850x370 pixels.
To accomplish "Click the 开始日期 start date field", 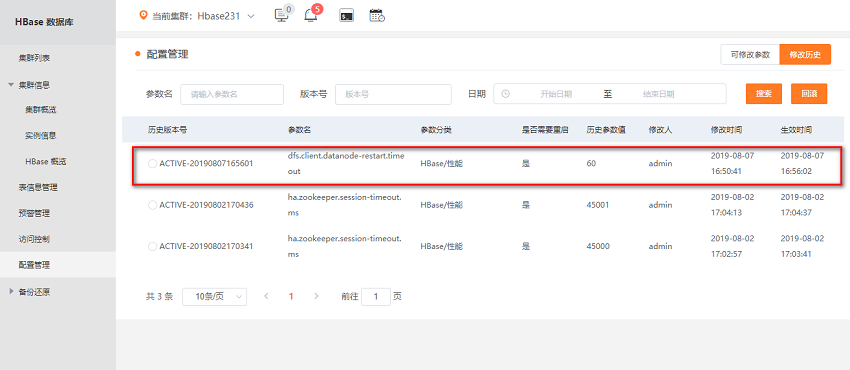I will (x=556, y=94).
